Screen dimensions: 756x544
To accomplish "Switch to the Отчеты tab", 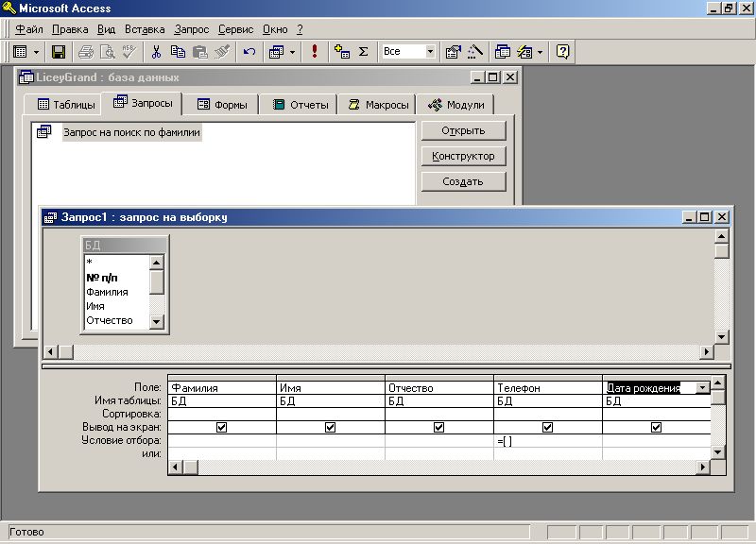I will point(301,105).
